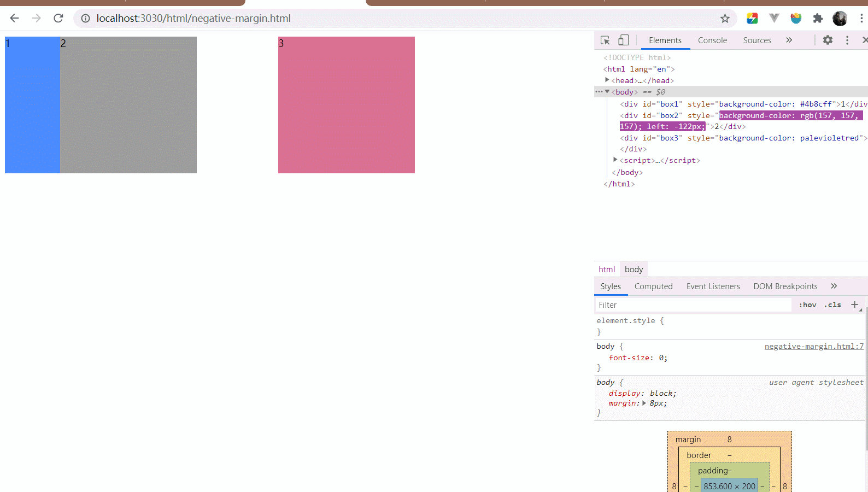Image resolution: width=868 pixels, height=492 pixels.
Task: Expand the script element node
Action: coord(615,160)
